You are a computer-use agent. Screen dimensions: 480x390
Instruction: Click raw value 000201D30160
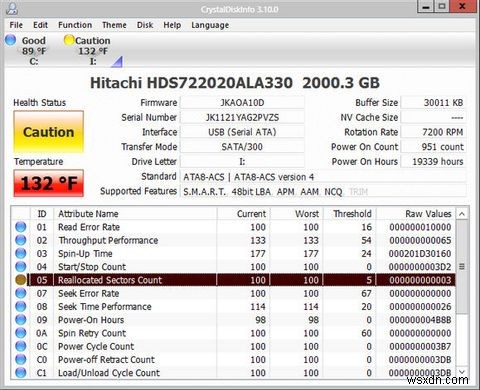tap(420, 254)
